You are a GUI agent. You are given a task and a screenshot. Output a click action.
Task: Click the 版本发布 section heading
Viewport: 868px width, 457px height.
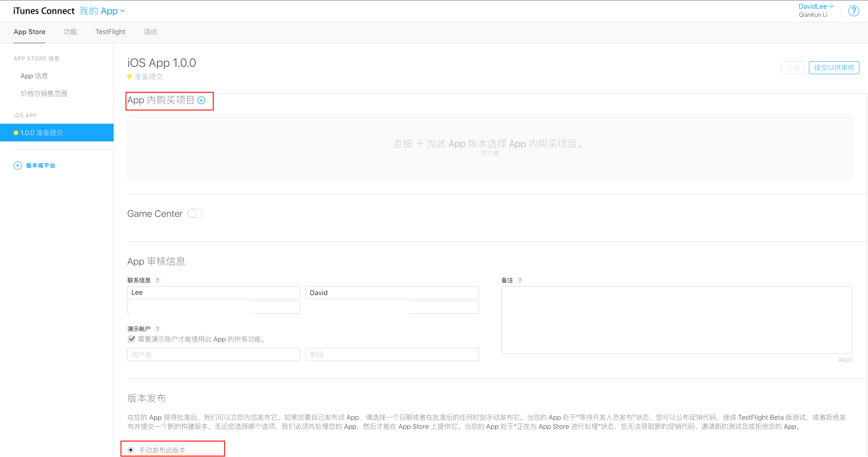(146, 398)
